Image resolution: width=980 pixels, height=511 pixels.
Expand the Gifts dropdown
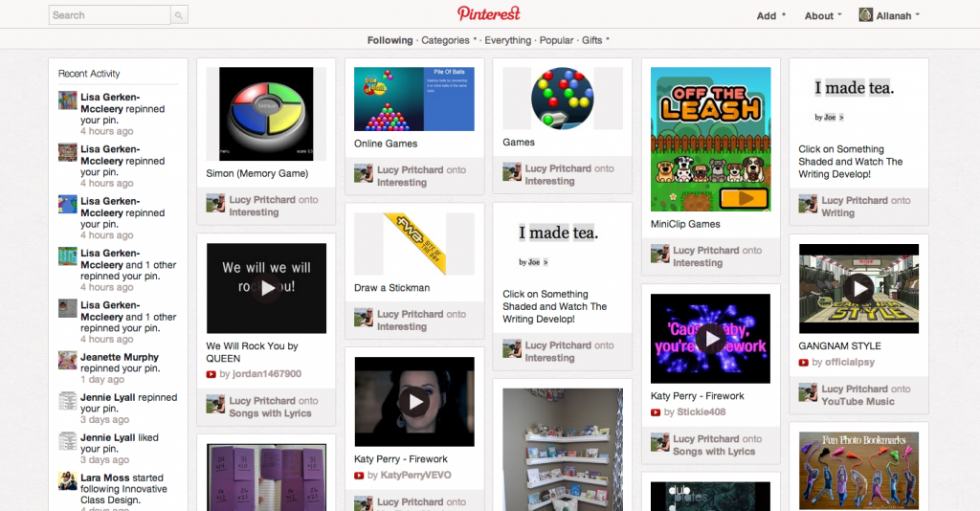click(595, 40)
